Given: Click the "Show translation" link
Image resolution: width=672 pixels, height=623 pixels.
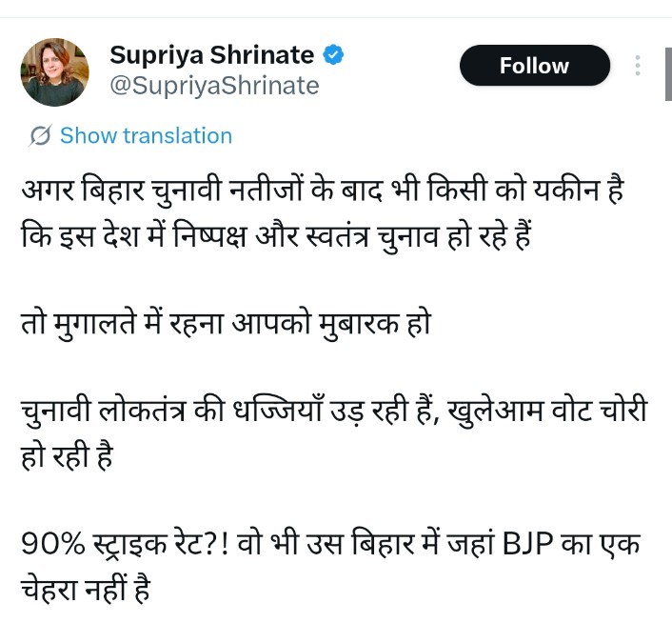Looking at the screenshot, I should tap(146, 135).
